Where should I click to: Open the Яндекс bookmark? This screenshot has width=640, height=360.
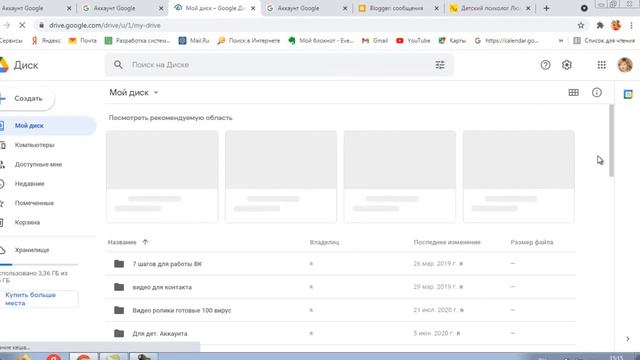[46, 40]
